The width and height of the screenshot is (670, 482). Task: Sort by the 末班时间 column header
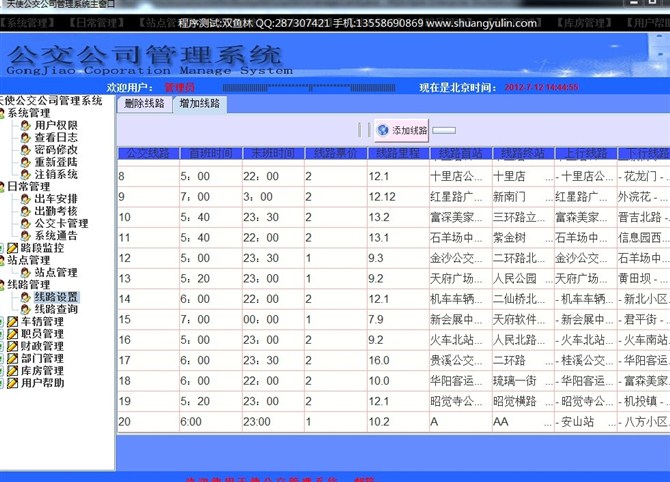click(x=273, y=153)
